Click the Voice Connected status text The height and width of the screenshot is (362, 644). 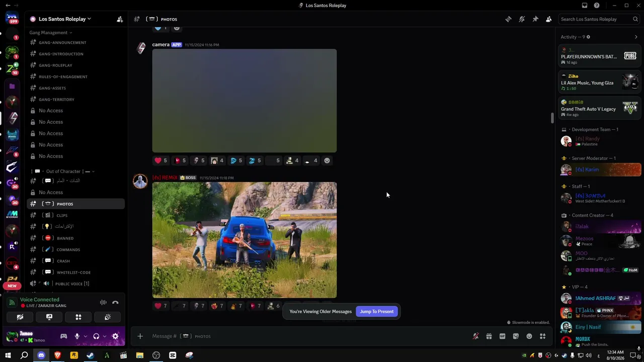[40, 300]
